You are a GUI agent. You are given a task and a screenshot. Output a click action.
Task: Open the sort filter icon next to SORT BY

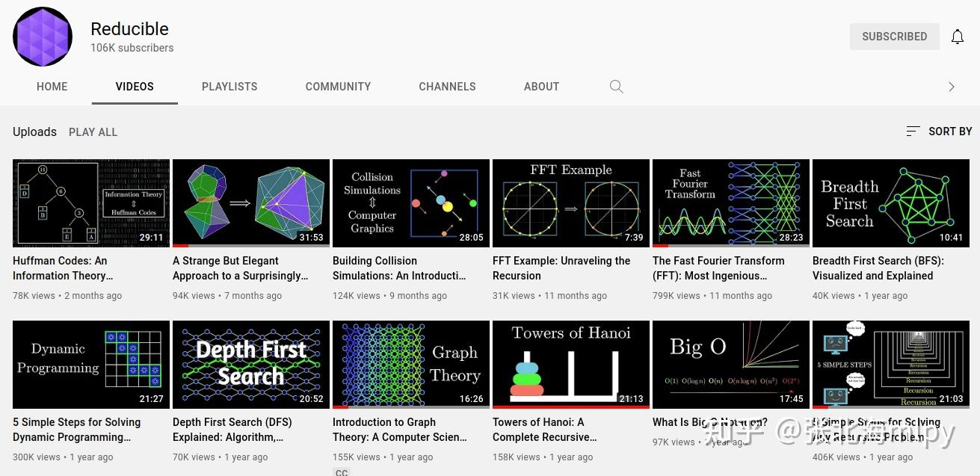coord(913,132)
